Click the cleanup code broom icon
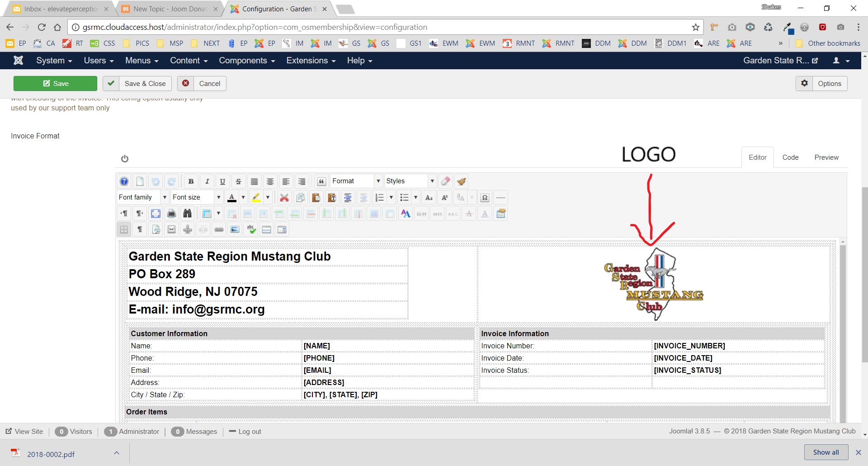Viewport: 868px width, 466px height. point(461,181)
